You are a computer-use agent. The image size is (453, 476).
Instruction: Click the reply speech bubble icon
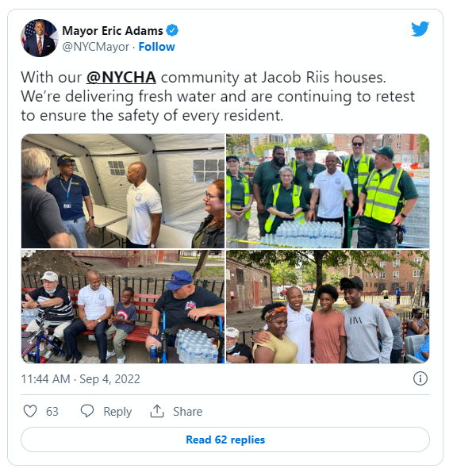[87, 411]
